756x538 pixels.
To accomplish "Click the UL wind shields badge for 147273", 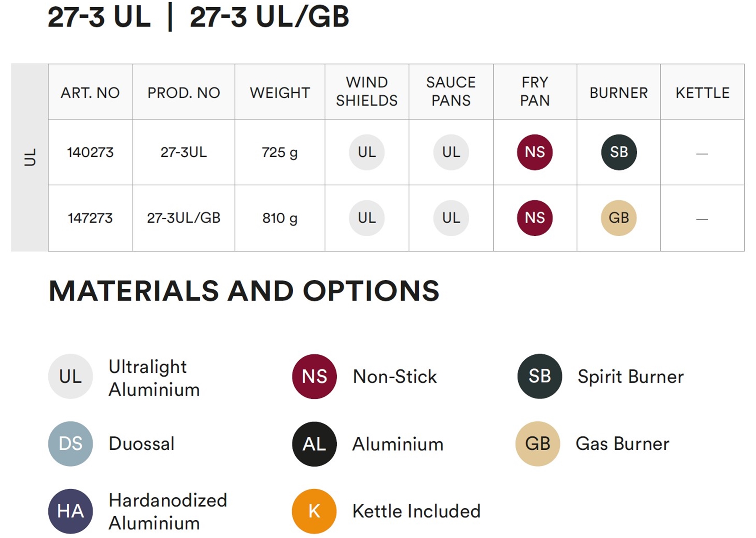I will point(367,218).
